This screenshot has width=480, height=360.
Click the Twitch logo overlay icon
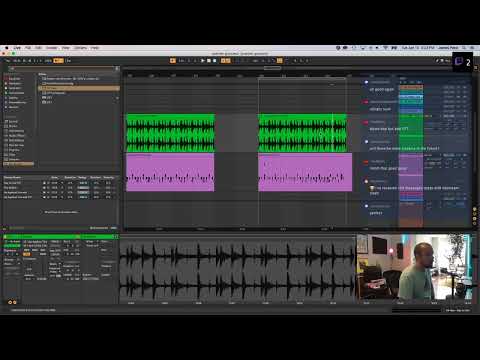pos(459,61)
